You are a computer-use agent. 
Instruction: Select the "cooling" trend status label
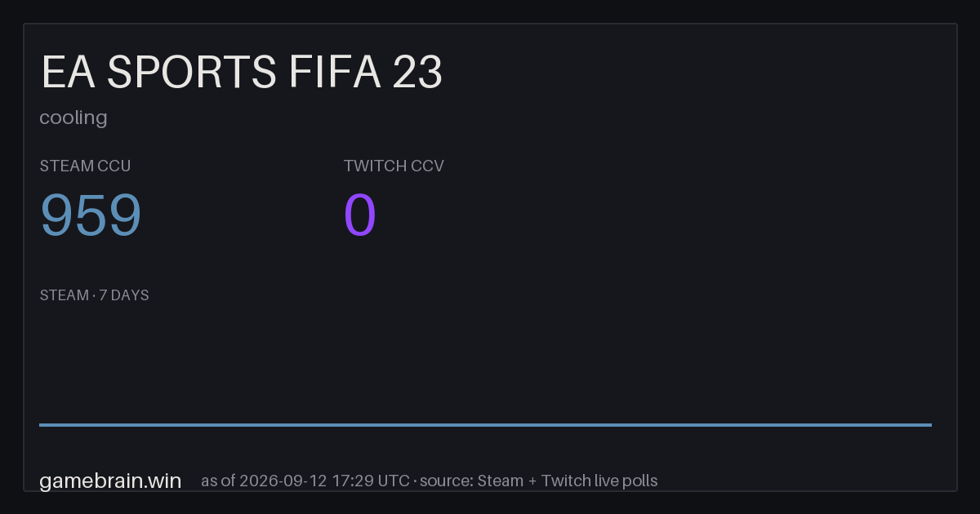pos(73,117)
